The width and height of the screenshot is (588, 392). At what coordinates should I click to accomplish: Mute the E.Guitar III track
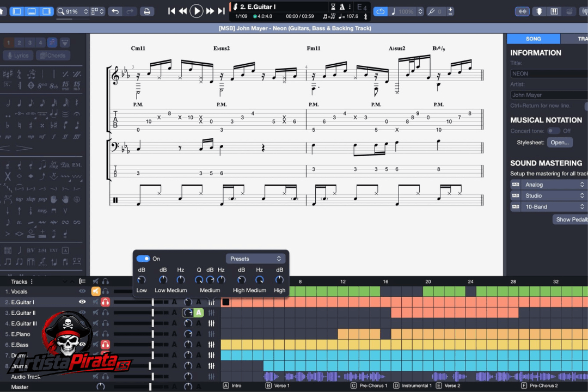96,323
